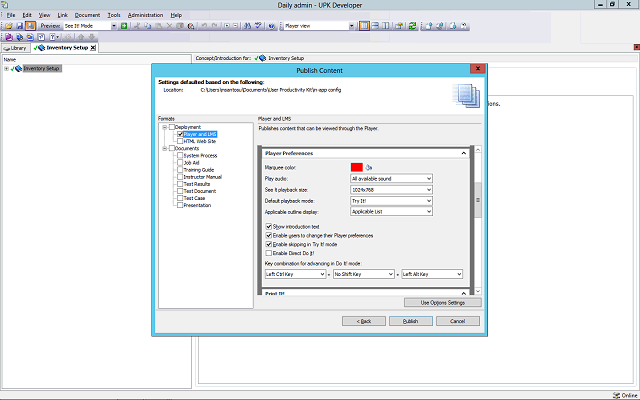640x400 pixels.
Task: Click the Refresh green arrows icon
Action: [x=412, y=26]
